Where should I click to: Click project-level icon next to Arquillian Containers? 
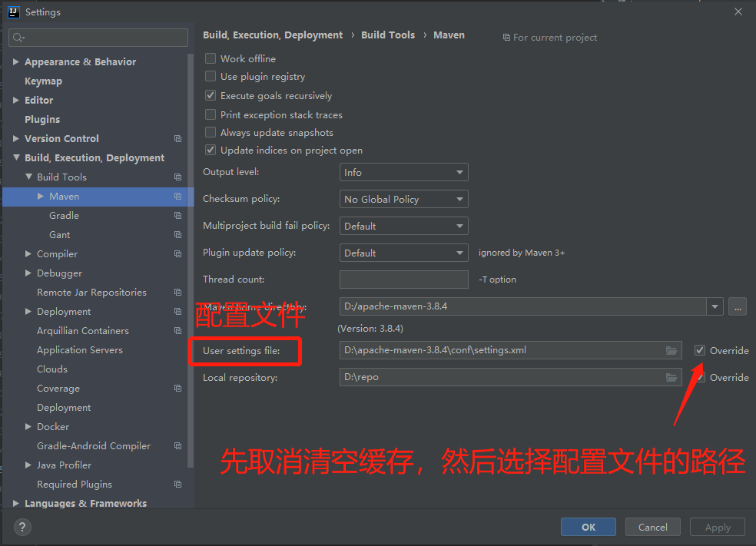[x=178, y=330]
